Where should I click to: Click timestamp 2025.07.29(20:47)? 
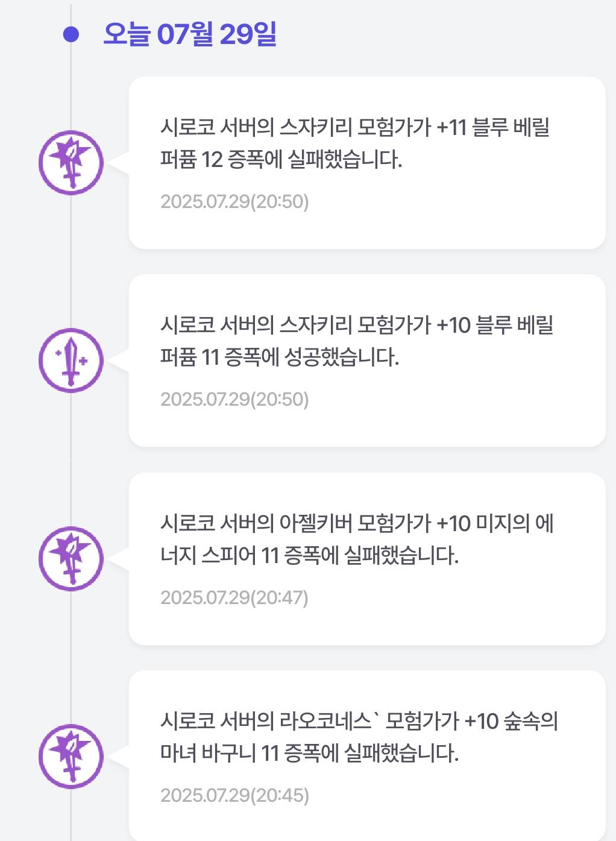234,597
